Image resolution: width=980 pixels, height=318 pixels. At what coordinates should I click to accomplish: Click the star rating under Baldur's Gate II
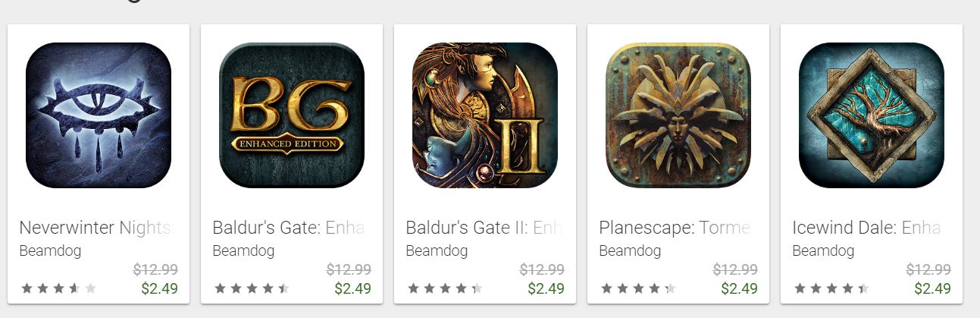(x=446, y=288)
